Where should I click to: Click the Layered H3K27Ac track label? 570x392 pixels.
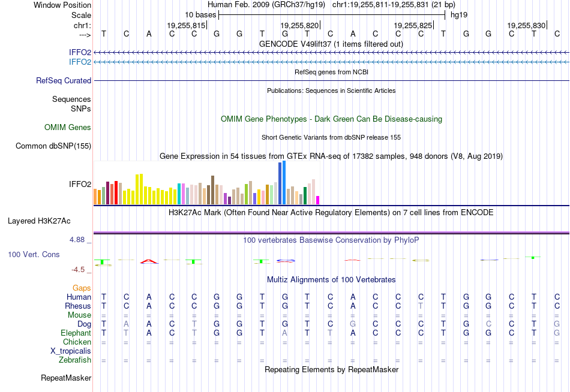[x=39, y=221]
